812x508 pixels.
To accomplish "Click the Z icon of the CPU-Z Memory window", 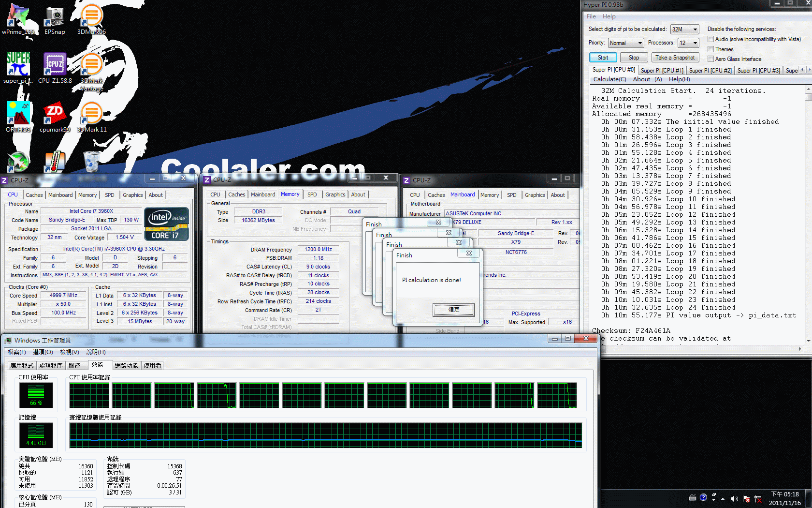I will pos(207,180).
